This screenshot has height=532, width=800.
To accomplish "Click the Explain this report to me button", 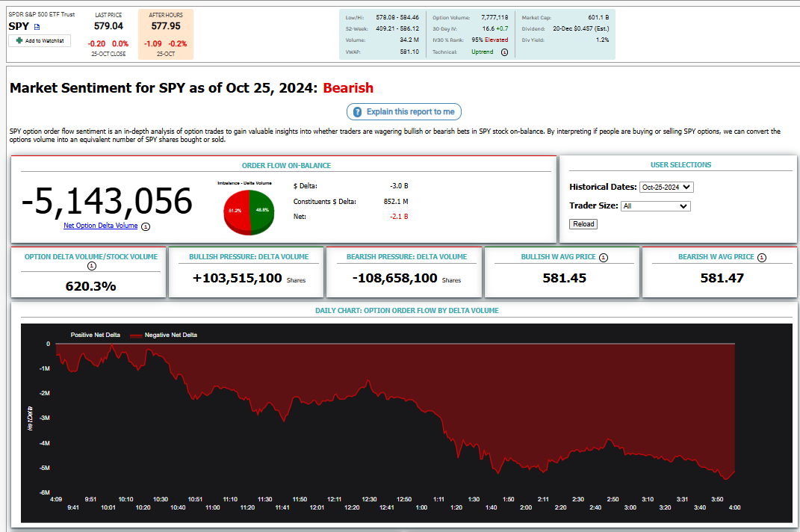I will [x=404, y=112].
